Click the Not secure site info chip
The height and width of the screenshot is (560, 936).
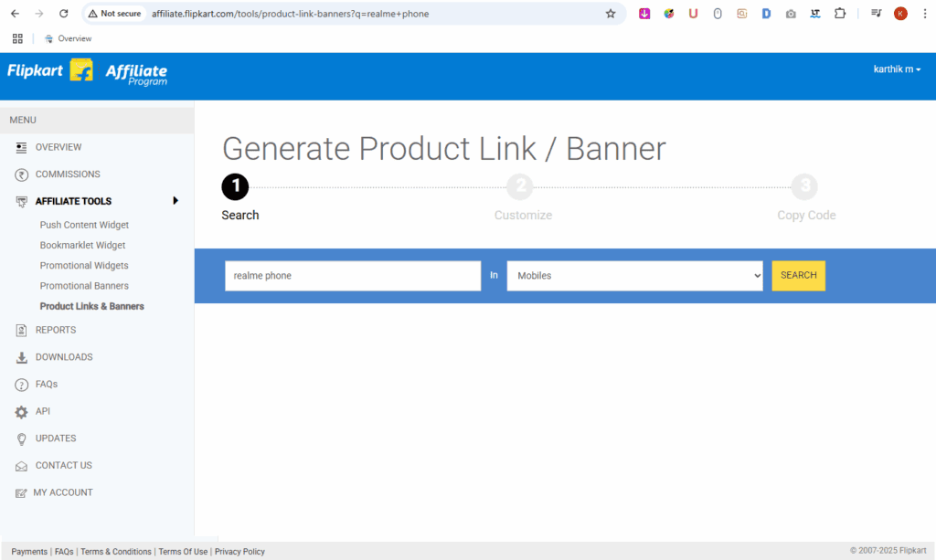coord(115,13)
